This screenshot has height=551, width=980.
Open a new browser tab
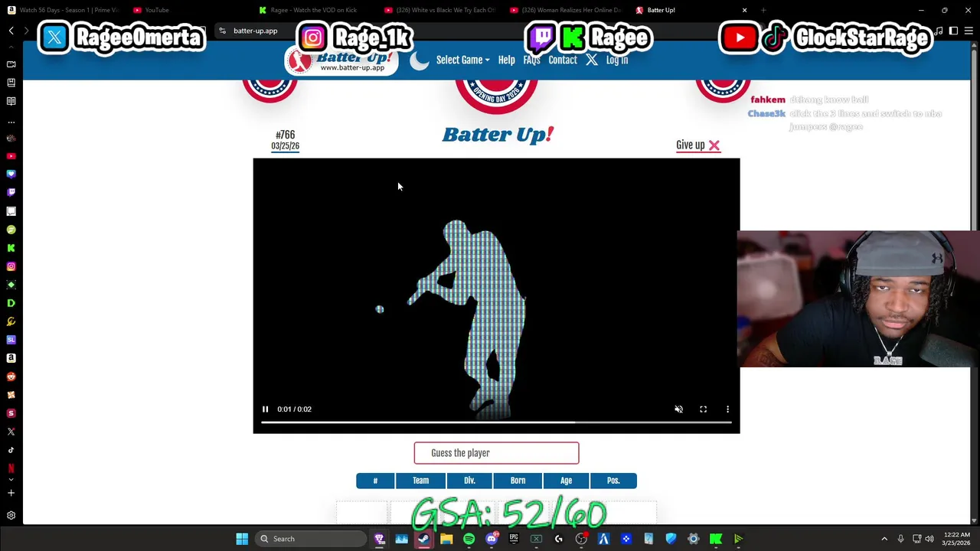[x=763, y=10]
